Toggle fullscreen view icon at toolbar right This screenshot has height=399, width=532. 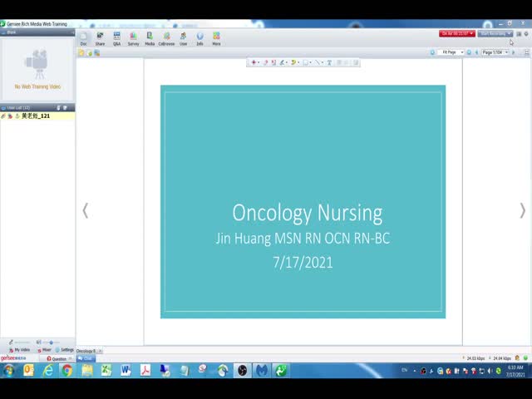[526, 52]
